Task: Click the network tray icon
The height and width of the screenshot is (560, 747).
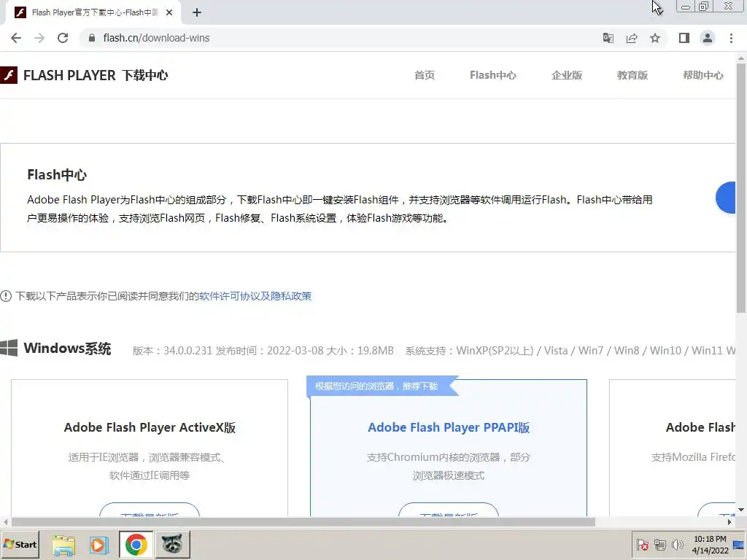Action: (x=659, y=544)
